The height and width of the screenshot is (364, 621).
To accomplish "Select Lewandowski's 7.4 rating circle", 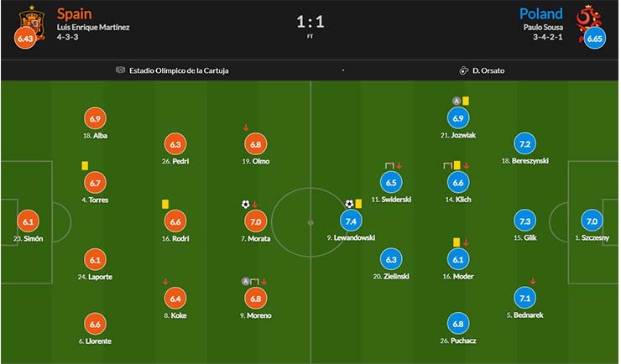I will 351,221.
